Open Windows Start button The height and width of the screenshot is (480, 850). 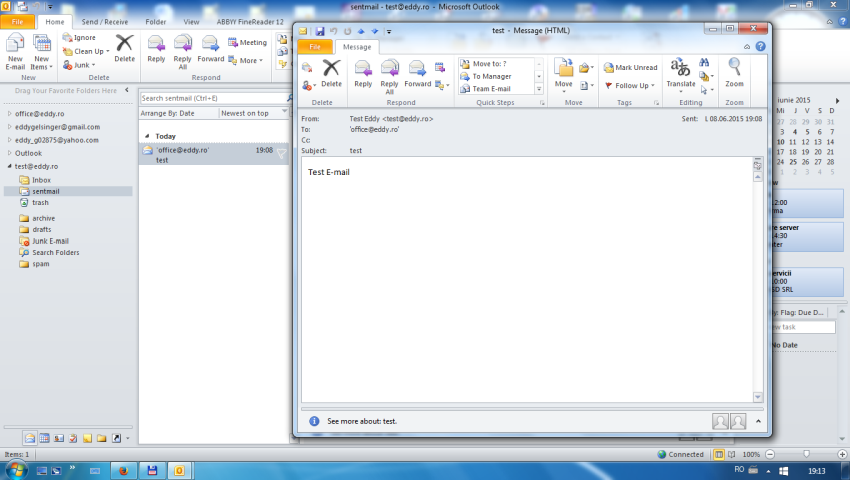pos(15,470)
